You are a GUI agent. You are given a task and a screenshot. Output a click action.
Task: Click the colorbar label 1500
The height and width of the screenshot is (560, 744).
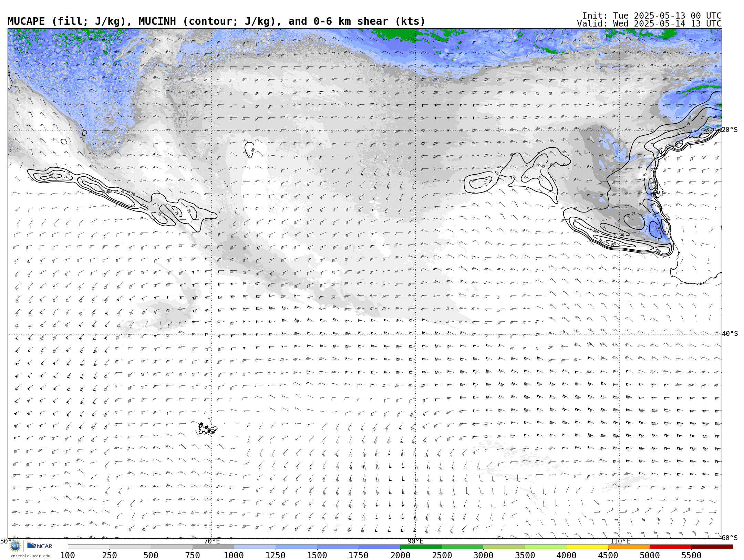pyautogui.click(x=317, y=556)
